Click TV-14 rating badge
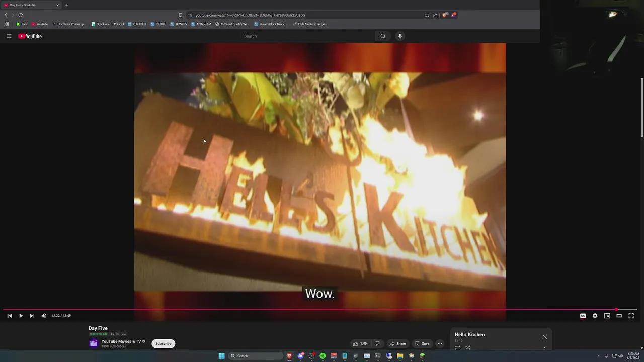This screenshot has width=644, height=362. (x=115, y=334)
